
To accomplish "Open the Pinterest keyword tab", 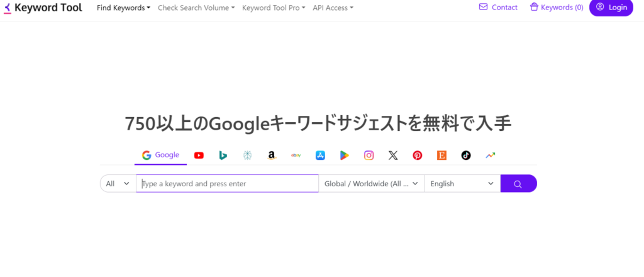I will 418,155.
